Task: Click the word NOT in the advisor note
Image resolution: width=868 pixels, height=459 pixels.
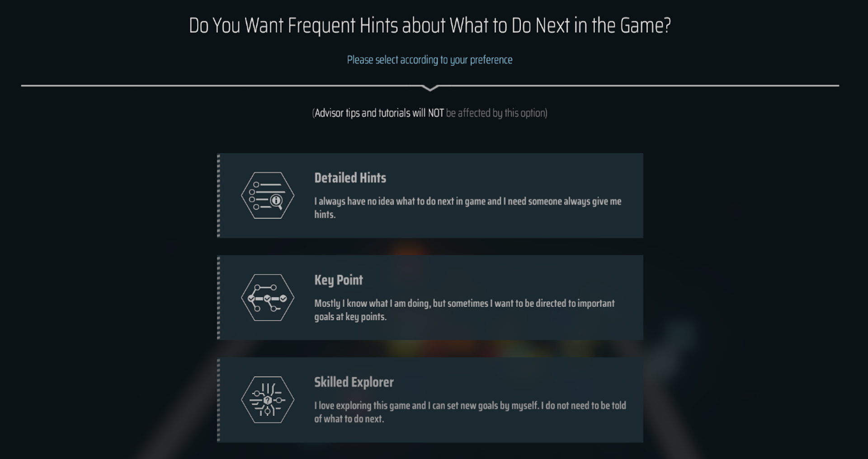Action: tap(436, 113)
